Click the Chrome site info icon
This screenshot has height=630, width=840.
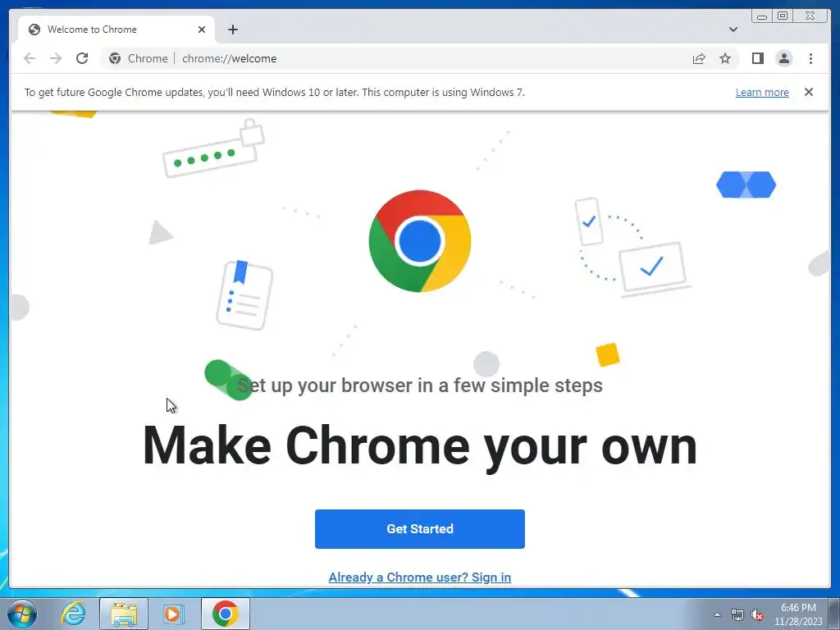point(115,58)
